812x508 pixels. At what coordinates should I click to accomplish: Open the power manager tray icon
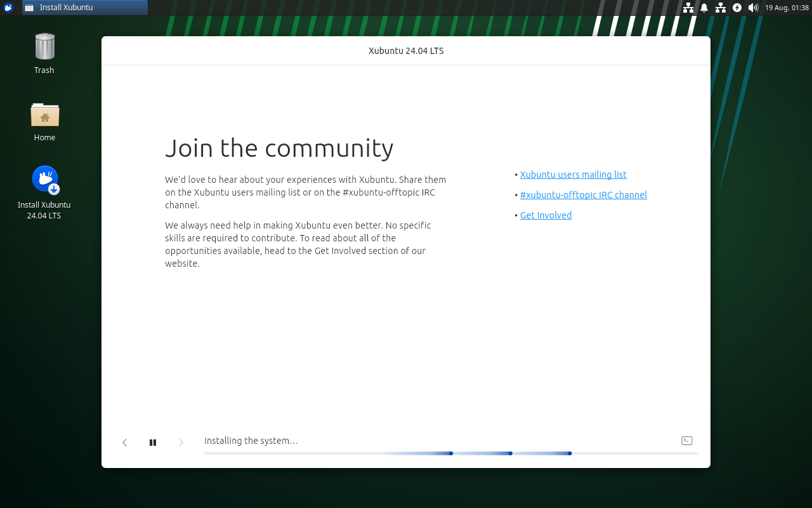pos(737,8)
